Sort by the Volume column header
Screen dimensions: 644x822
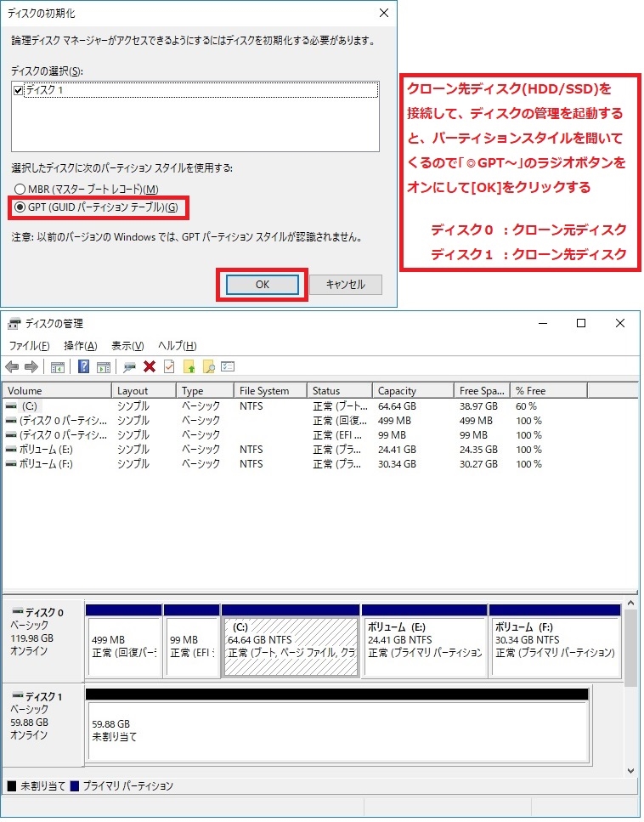click(x=57, y=390)
